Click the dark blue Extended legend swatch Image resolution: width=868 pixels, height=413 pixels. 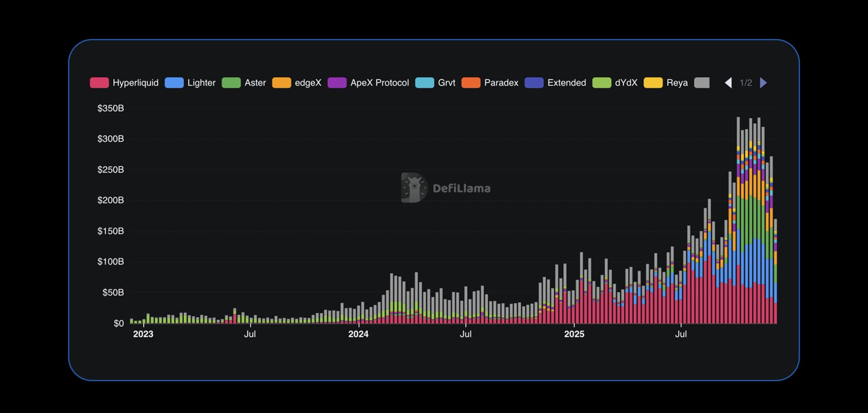pos(534,83)
